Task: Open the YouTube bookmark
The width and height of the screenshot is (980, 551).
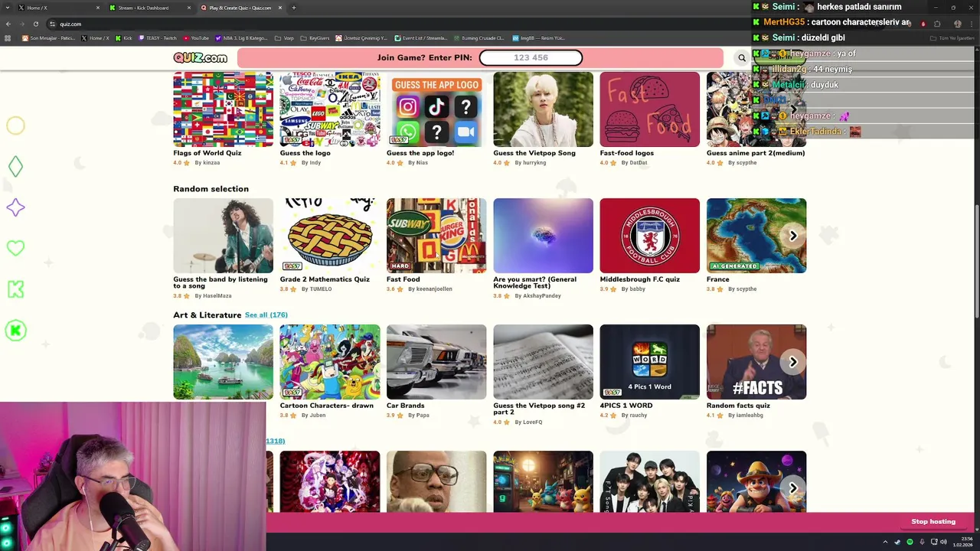Action: (x=196, y=37)
